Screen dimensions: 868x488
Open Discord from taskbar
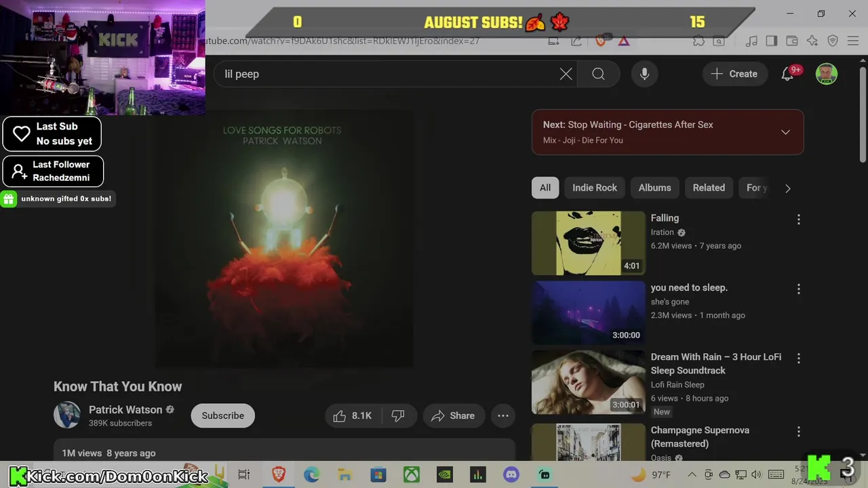tap(511, 474)
